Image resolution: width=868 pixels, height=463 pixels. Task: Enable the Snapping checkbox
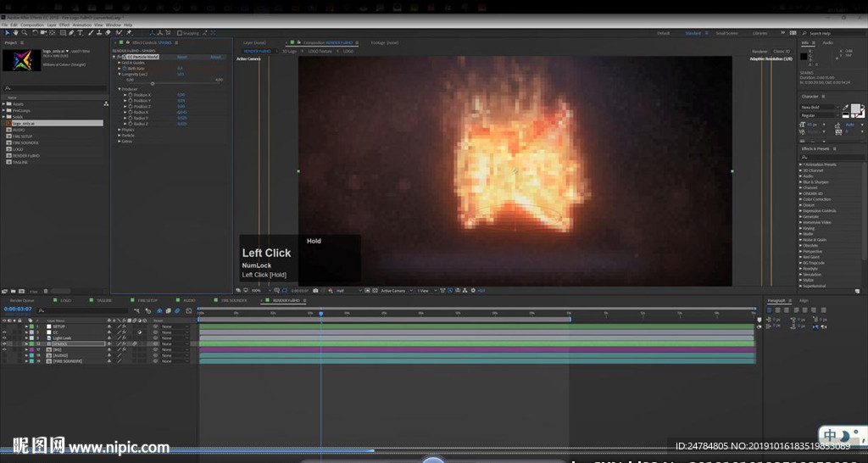coord(180,33)
